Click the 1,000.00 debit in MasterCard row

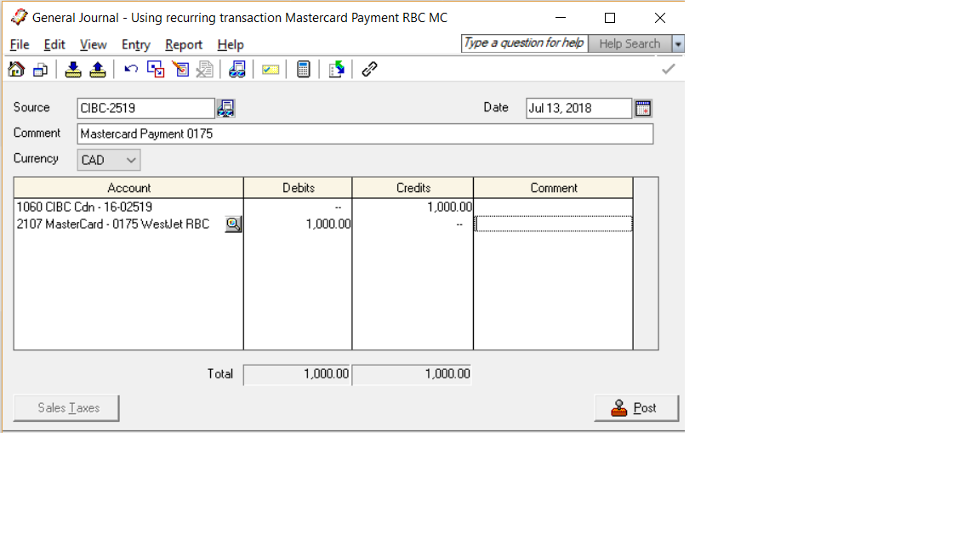coord(298,224)
